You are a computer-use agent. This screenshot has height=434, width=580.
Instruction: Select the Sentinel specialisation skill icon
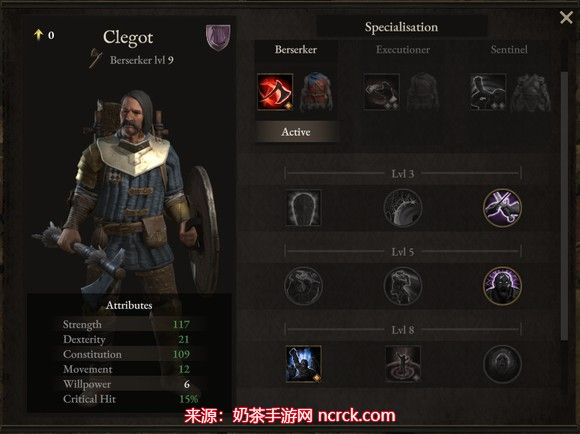[x=488, y=92]
